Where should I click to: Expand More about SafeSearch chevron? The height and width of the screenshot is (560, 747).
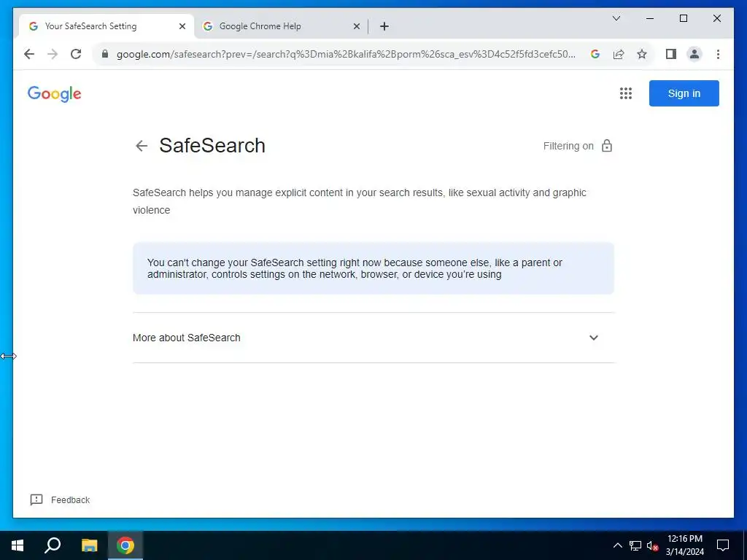pyautogui.click(x=594, y=338)
